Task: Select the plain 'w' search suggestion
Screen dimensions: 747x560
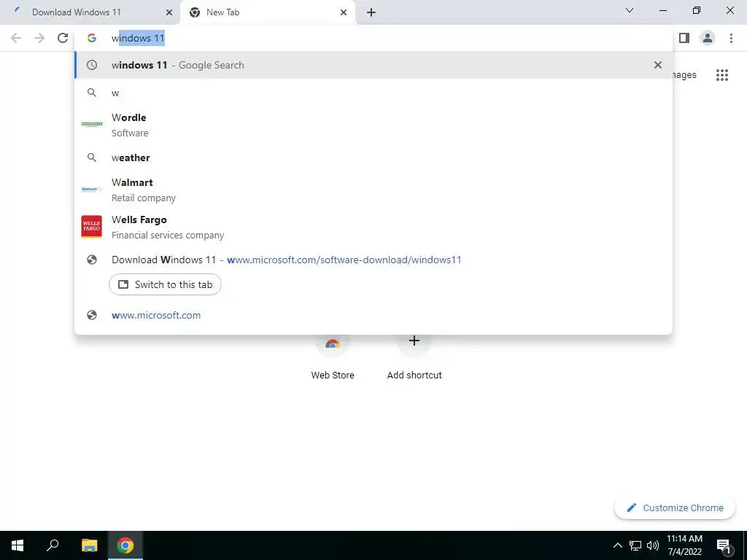Action: click(x=373, y=93)
